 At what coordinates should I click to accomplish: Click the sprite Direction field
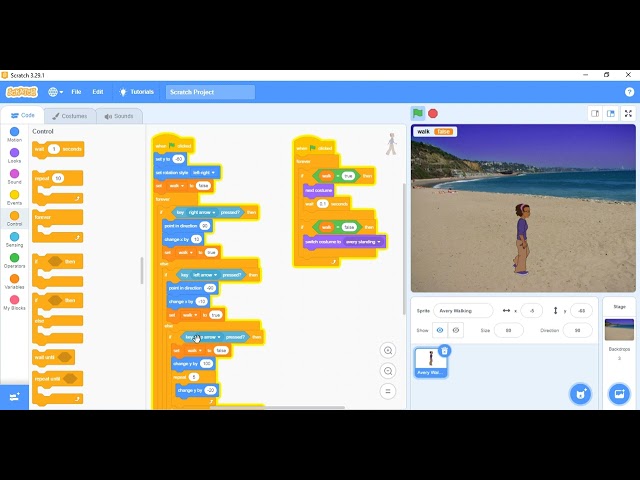(x=577, y=330)
